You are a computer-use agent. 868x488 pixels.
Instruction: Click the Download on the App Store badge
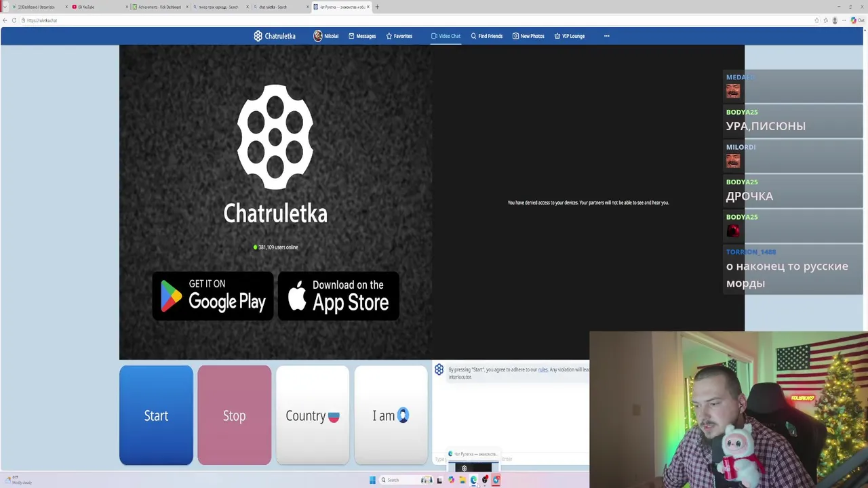coord(338,296)
